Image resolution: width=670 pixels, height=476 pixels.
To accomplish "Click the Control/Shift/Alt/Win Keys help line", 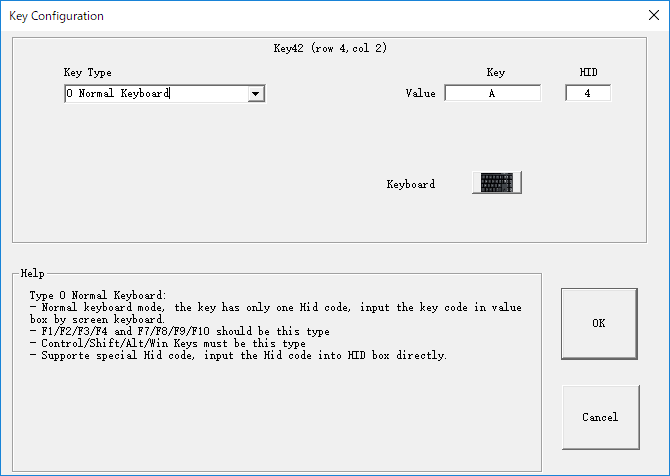I will coord(168,343).
